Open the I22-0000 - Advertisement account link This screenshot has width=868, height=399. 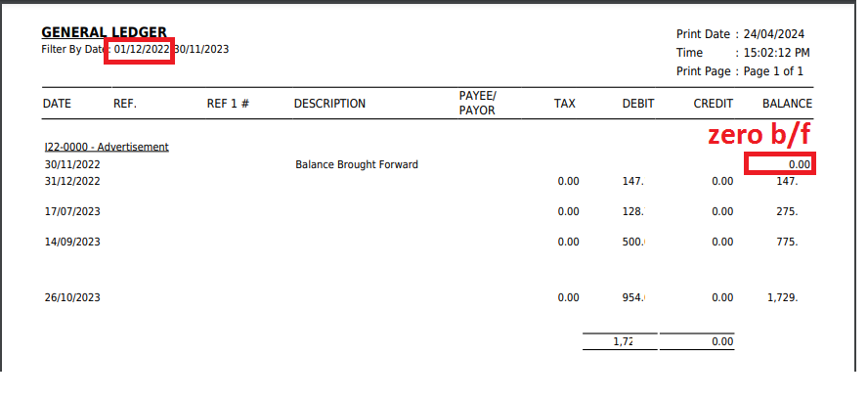point(106,147)
